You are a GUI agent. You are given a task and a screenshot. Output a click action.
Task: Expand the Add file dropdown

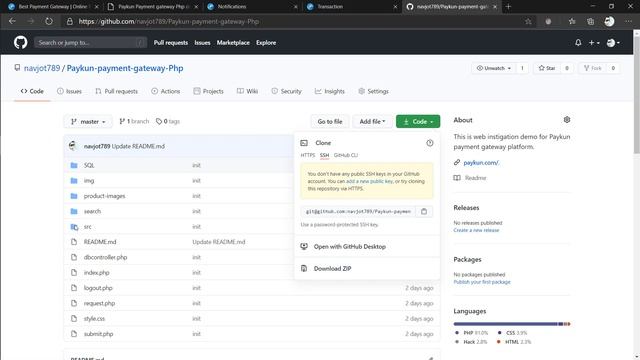372,122
